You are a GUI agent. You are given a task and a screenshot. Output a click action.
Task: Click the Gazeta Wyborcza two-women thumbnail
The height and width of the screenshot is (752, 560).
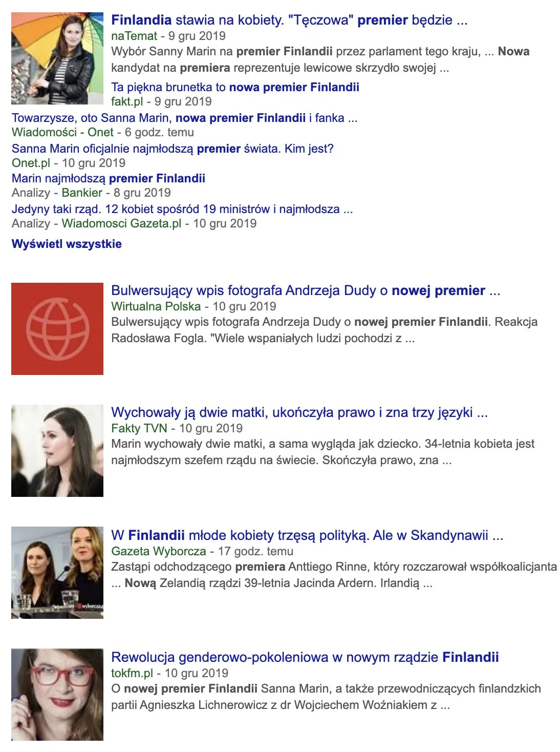[x=57, y=572]
